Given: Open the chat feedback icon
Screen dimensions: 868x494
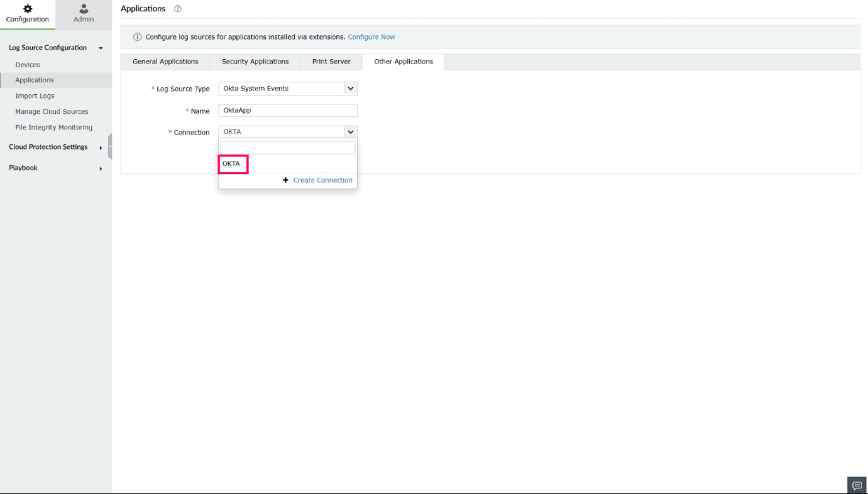Looking at the screenshot, I should (856, 485).
